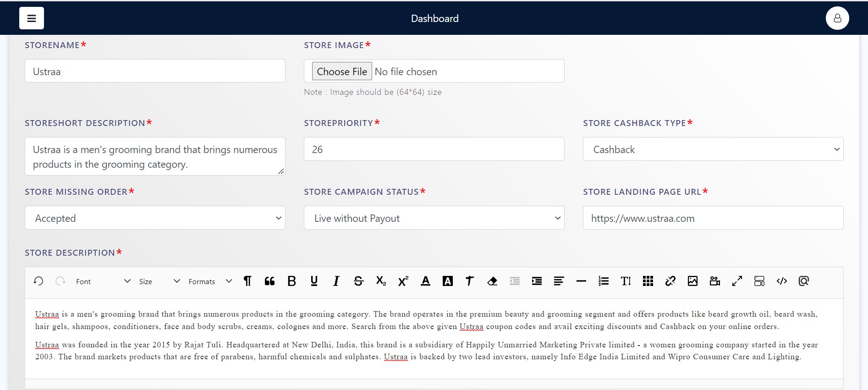Click the preview icon in the editor toolbar
Viewport: 868px width, 390px height.
click(x=804, y=281)
